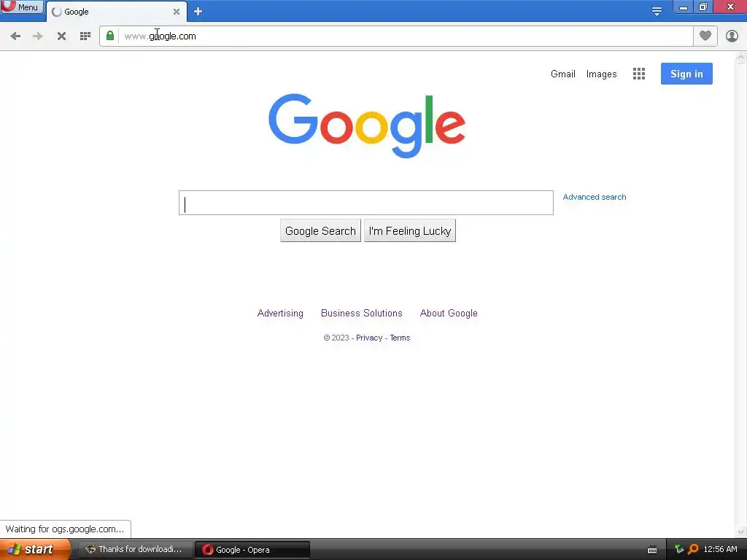Screen dimensions: 747x560
Task: Click the keyboard icon in taskbar
Action: [x=652, y=550]
